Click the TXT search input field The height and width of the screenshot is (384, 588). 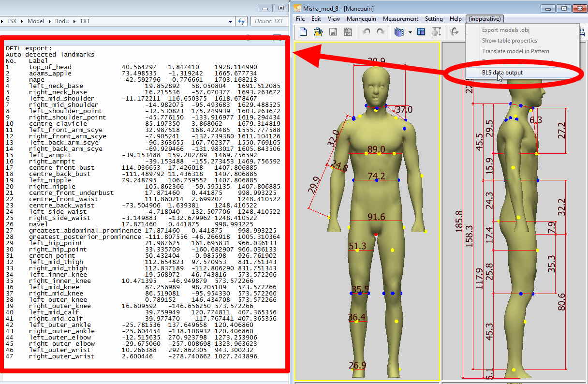tap(269, 21)
